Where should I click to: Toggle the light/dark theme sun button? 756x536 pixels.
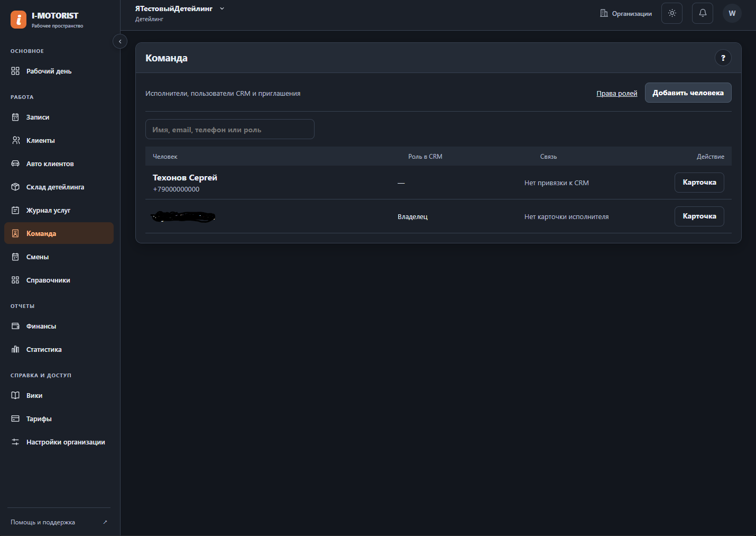click(672, 13)
